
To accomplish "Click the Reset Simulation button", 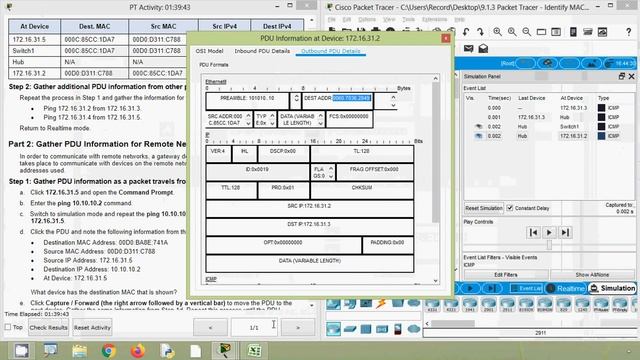I will coord(484,208).
